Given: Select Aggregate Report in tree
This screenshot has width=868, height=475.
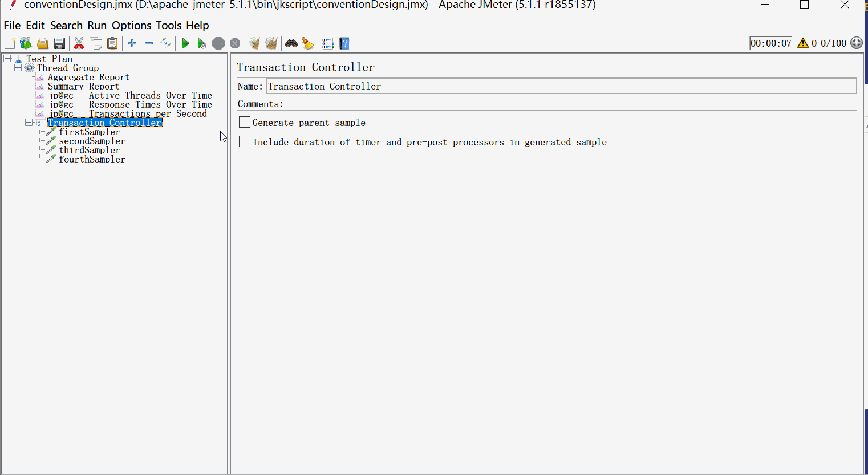Looking at the screenshot, I should coord(88,77).
